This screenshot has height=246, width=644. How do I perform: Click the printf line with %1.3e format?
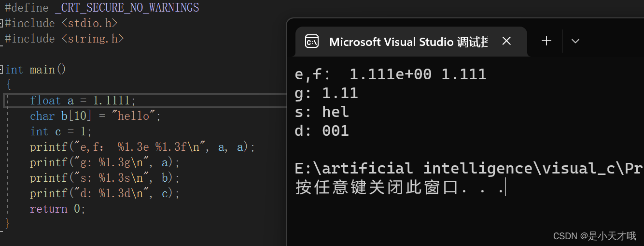coord(142,147)
